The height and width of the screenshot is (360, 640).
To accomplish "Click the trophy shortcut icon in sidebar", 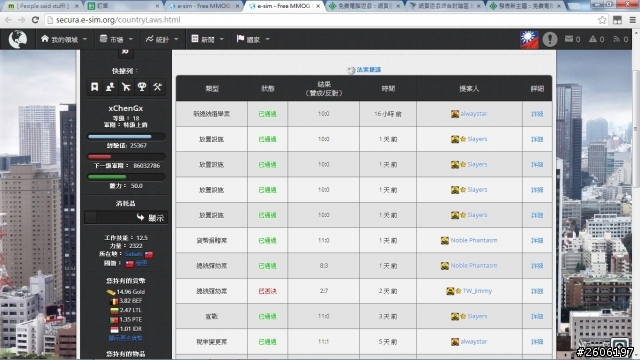I will coord(142,87).
